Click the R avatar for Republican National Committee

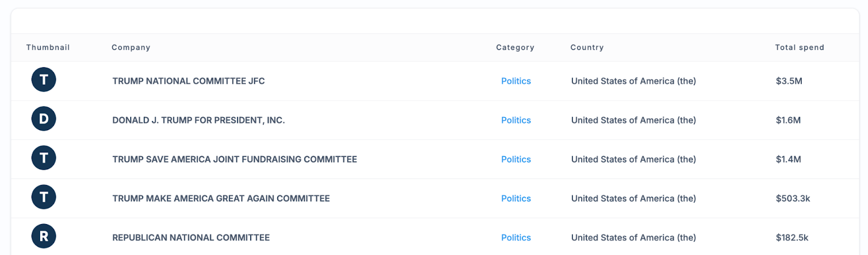(x=44, y=236)
